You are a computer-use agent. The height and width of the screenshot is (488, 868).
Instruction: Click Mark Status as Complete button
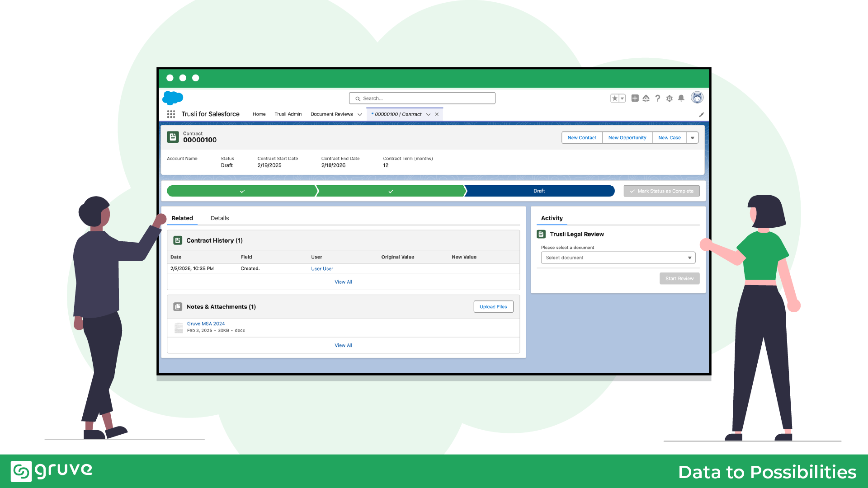click(x=661, y=191)
